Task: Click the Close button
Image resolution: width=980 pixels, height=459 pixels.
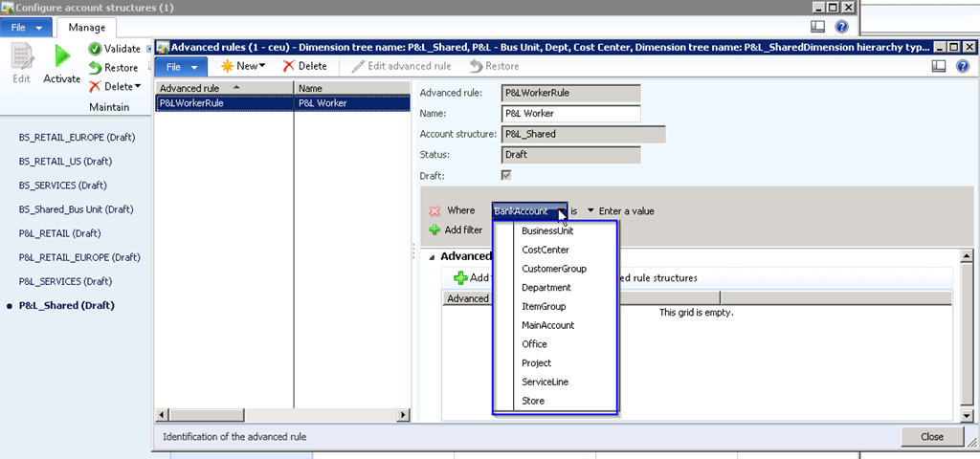Action: 931,436
